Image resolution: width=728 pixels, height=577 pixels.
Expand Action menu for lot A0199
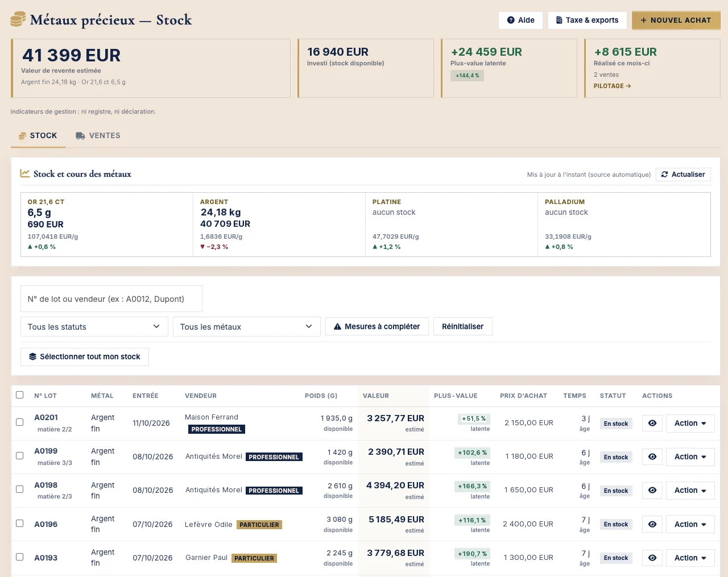690,456
